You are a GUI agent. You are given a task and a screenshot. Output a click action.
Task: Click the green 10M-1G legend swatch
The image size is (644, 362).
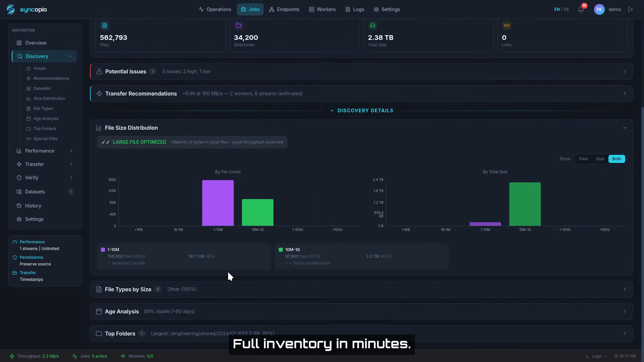tap(281, 250)
